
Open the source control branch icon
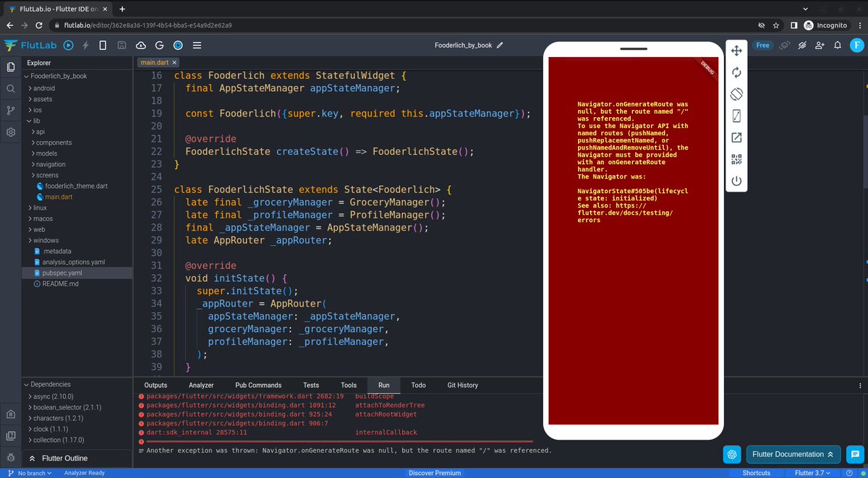point(11,111)
